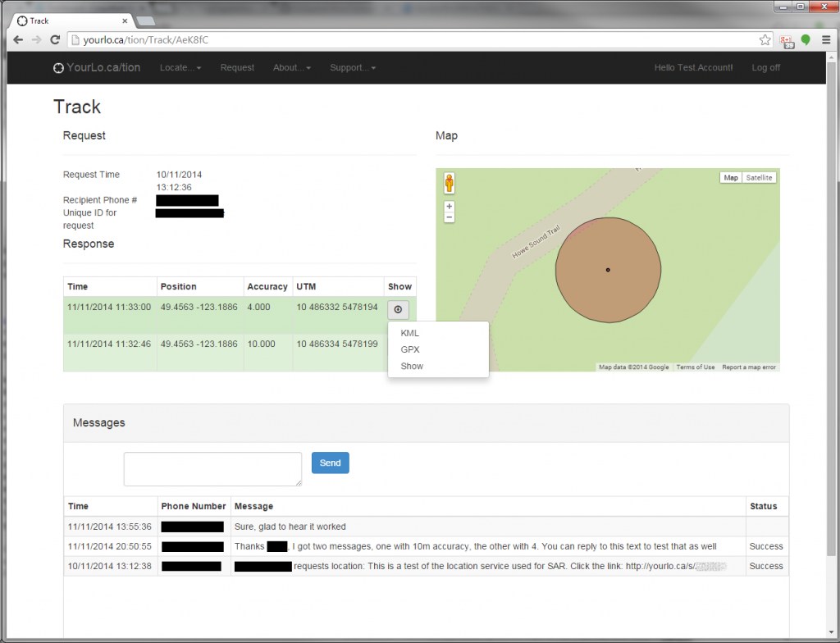This screenshot has width=840, height=643.
Task: Bookmark the page with the star icon
Action: 765,39
